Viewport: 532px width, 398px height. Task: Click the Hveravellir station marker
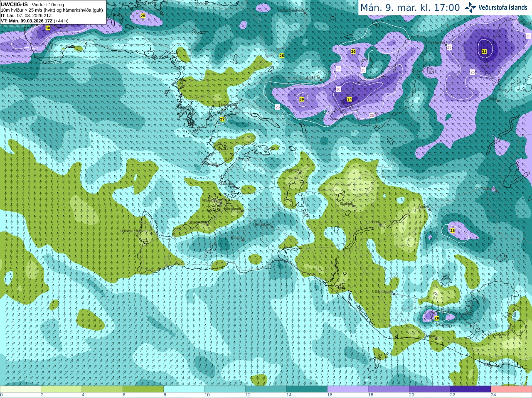[x=446, y=44]
